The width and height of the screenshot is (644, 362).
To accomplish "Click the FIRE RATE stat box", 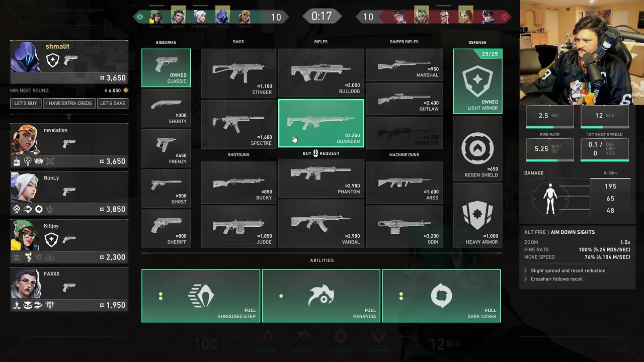I will coord(550,149).
